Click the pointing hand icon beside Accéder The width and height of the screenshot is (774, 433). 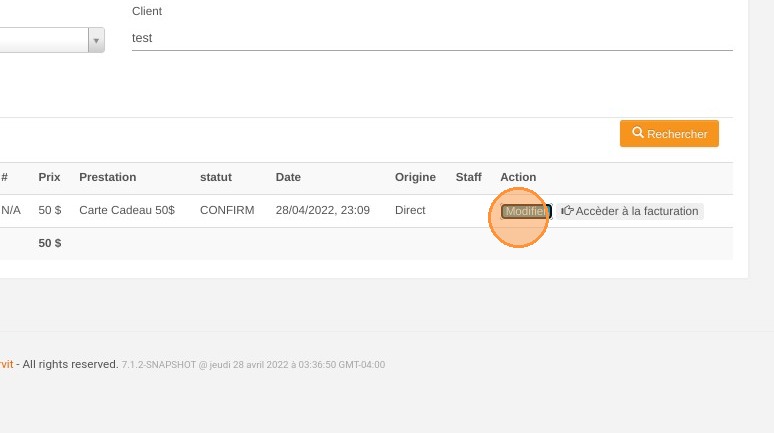(x=567, y=211)
